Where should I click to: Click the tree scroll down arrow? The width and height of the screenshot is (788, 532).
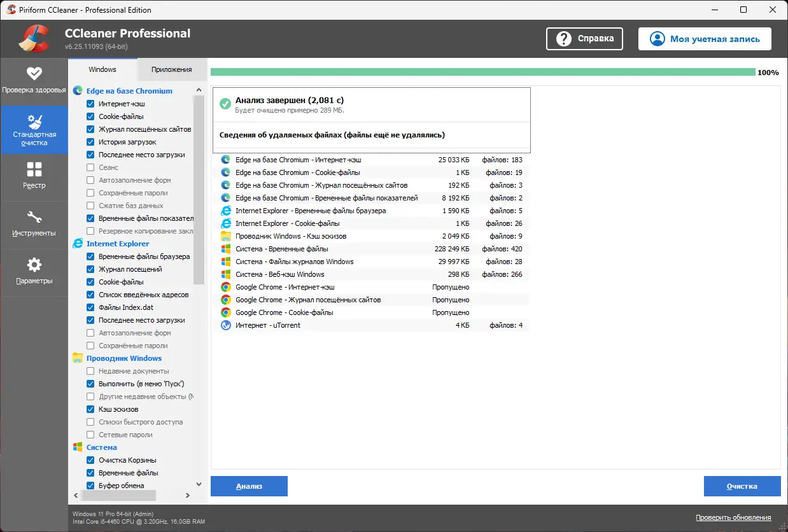[x=199, y=484]
